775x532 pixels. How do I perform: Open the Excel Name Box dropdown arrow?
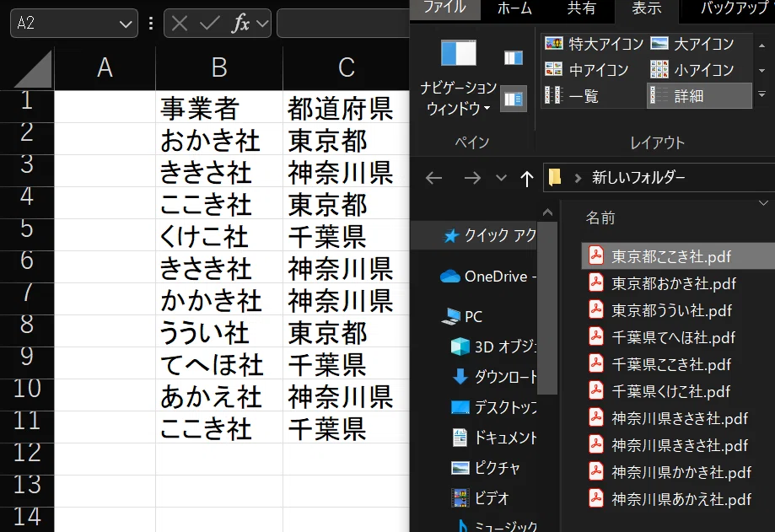pos(126,24)
